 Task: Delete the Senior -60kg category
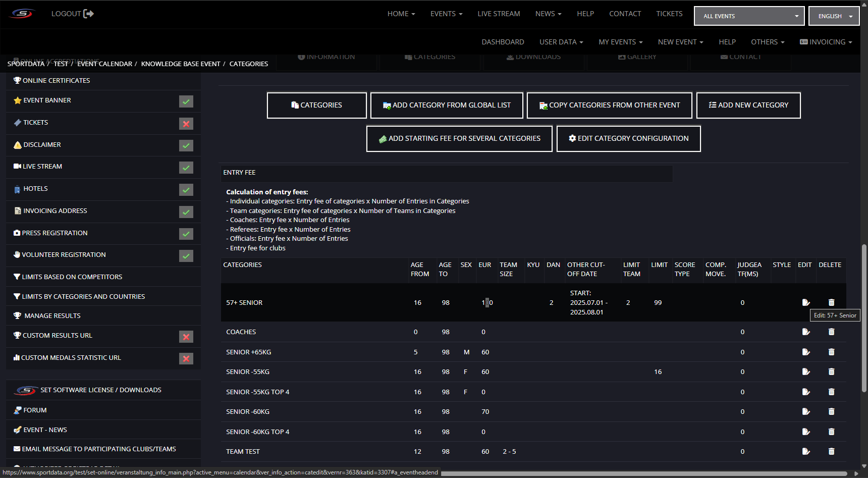pyautogui.click(x=831, y=411)
